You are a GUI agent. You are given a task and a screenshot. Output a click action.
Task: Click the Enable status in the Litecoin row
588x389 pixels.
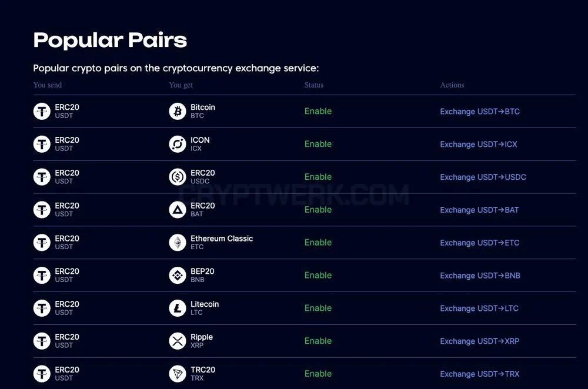coord(318,308)
